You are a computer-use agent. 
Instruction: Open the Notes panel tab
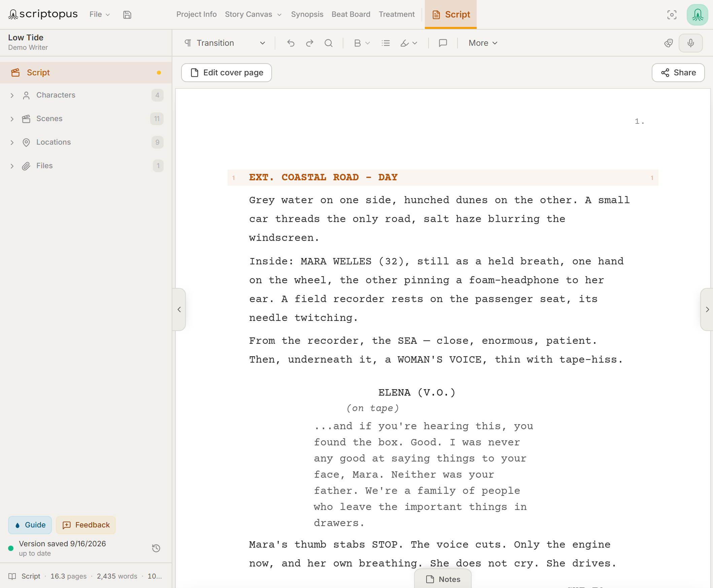(x=443, y=579)
